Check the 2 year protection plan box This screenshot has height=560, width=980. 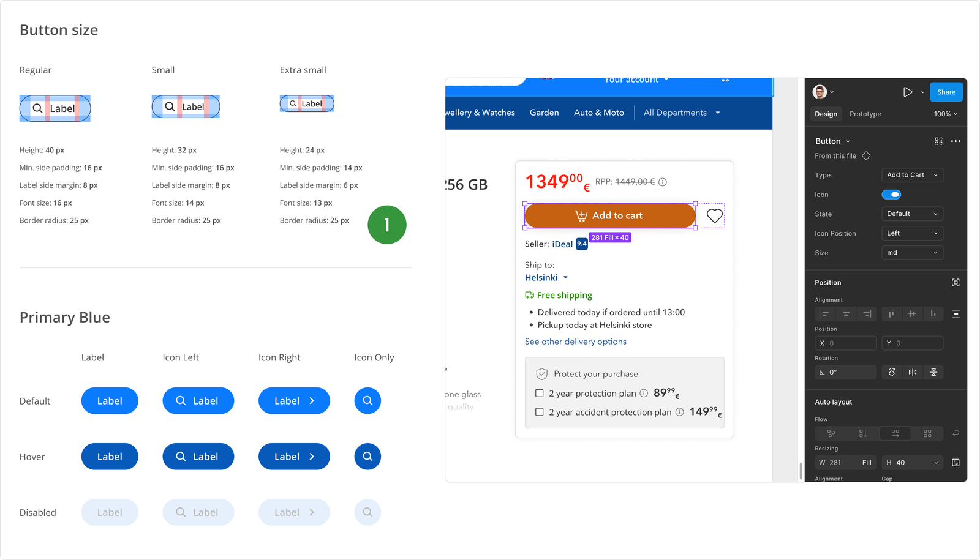pos(540,393)
